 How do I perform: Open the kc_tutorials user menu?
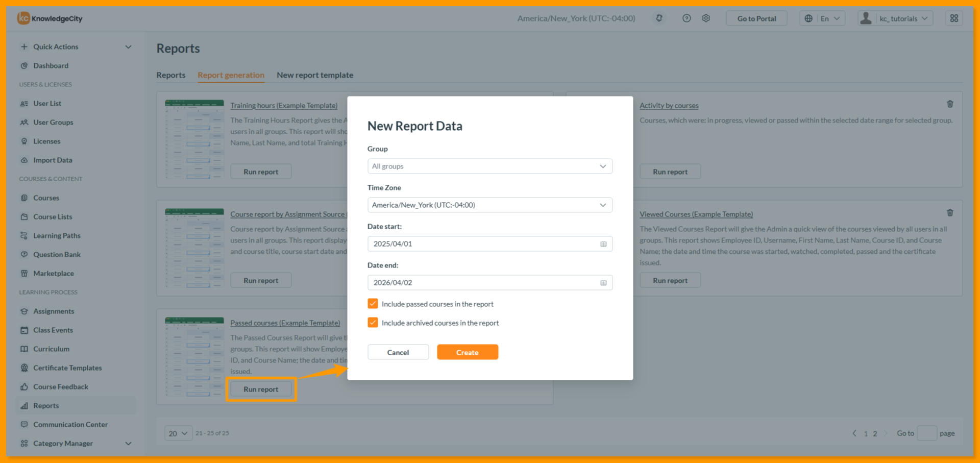pos(895,18)
